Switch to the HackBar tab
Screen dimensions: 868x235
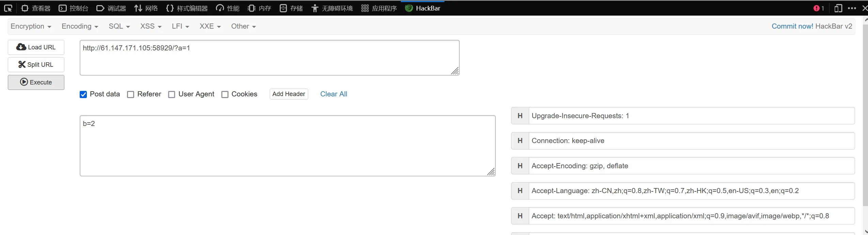click(423, 8)
